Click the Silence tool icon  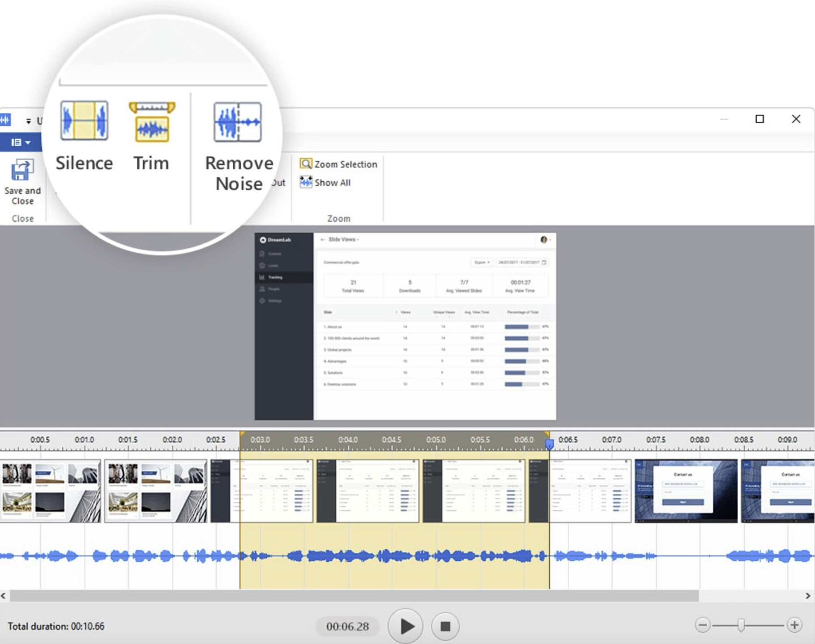[x=84, y=121]
